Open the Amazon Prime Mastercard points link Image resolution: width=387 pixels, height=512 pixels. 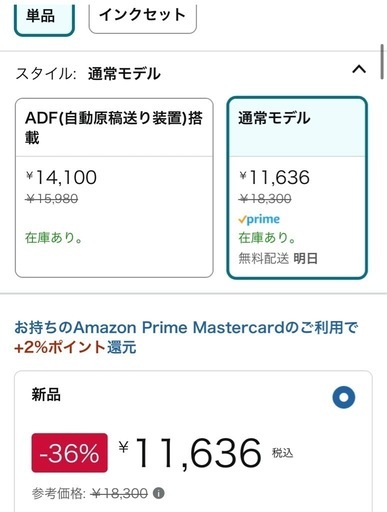tap(186, 328)
